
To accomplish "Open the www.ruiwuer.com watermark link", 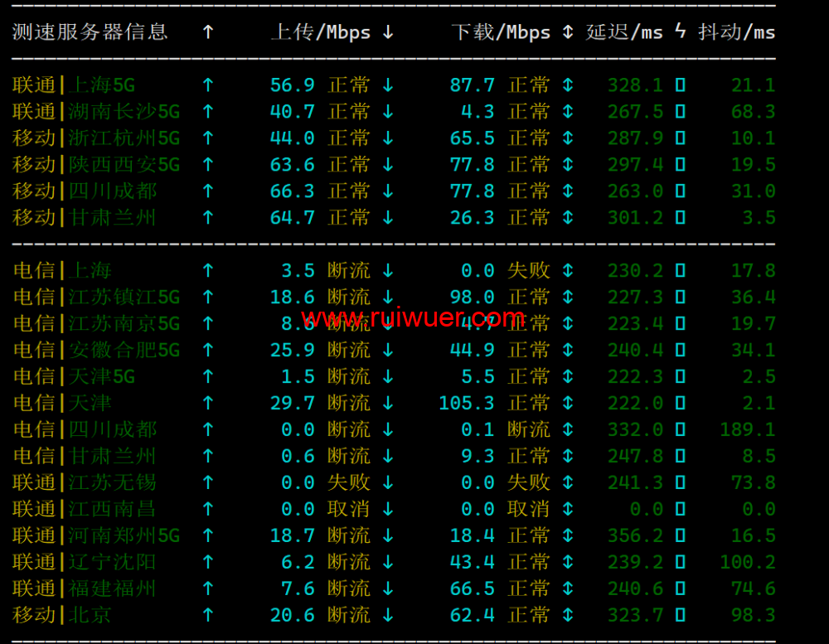I will pos(413,317).
